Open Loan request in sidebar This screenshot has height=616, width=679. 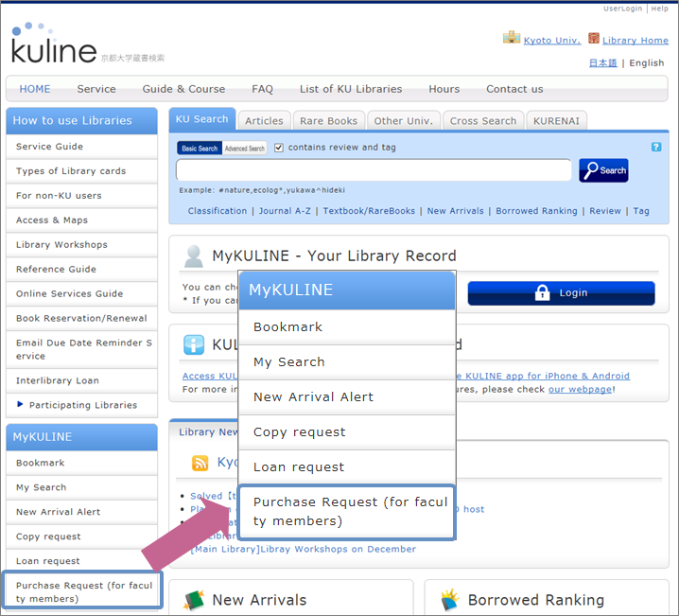point(82,561)
